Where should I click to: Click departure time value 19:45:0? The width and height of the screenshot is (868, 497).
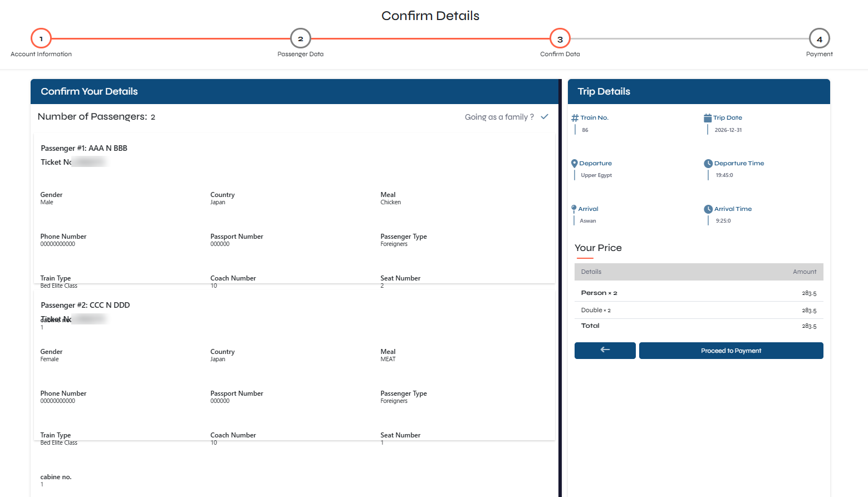724,175
